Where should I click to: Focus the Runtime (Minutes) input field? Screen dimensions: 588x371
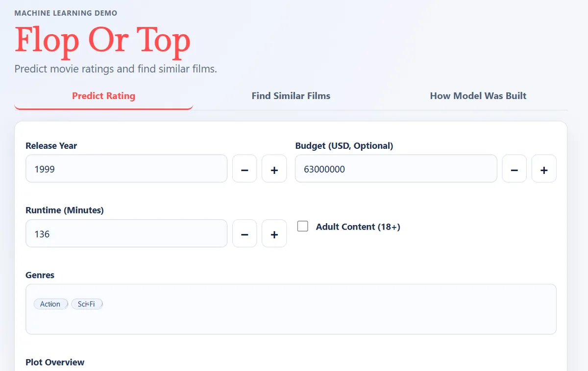(x=126, y=234)
